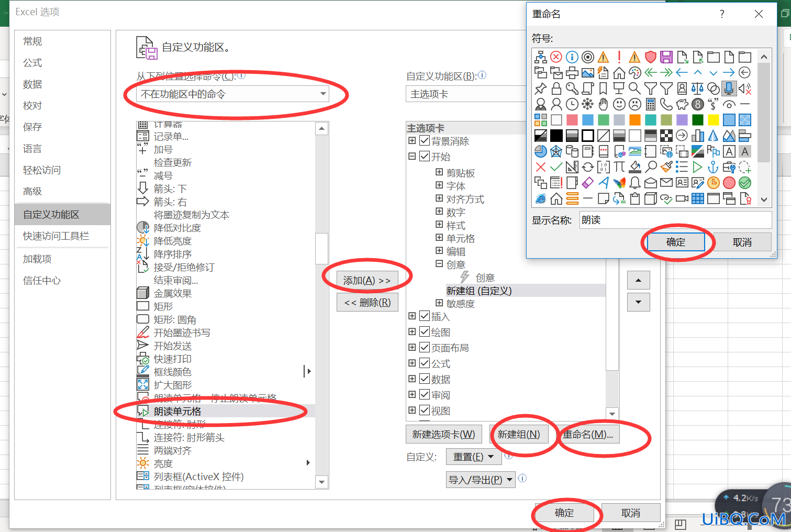Choose the blue anchor symbol

tap(714, 167)
